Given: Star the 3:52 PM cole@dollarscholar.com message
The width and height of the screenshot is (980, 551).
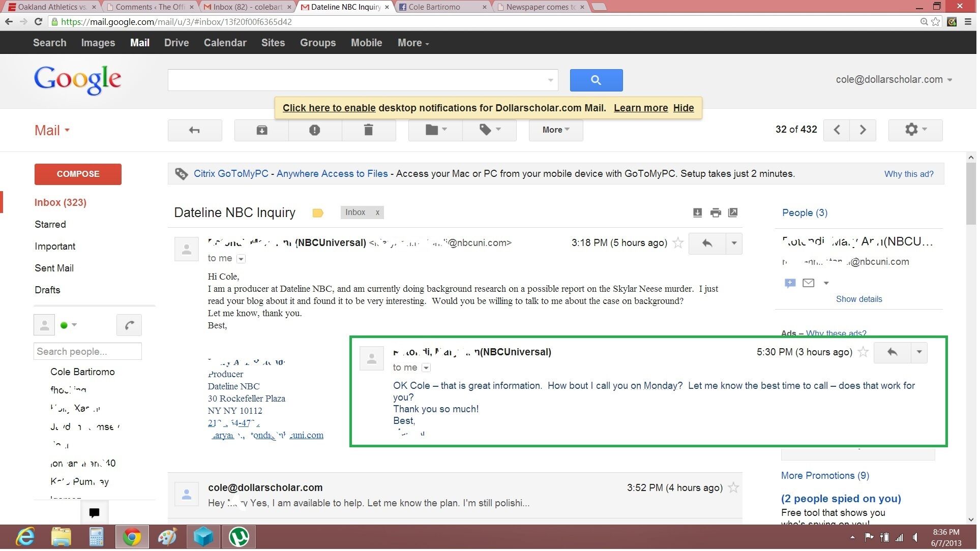Looking at the screenshot, I should [736, 489].
